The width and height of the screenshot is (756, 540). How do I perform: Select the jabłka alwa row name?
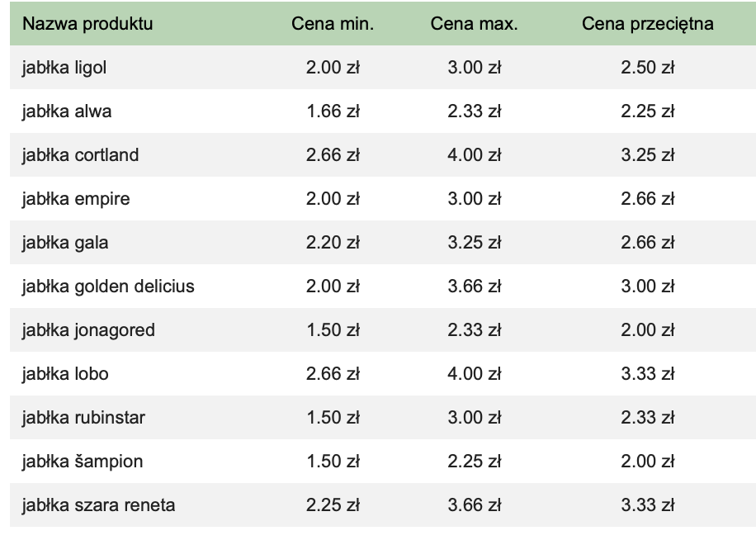[x=67, y=111]
